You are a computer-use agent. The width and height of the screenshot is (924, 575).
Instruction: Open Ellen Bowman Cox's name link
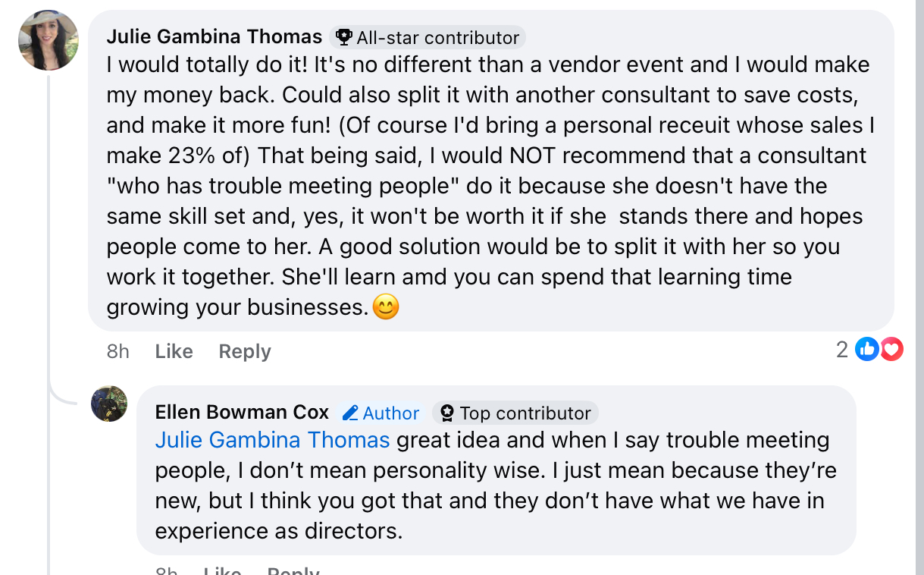point(242,412)
